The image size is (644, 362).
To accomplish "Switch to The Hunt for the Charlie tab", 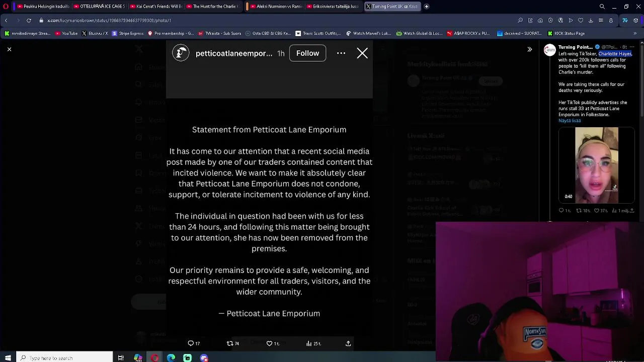I will [x=211, y=7].
